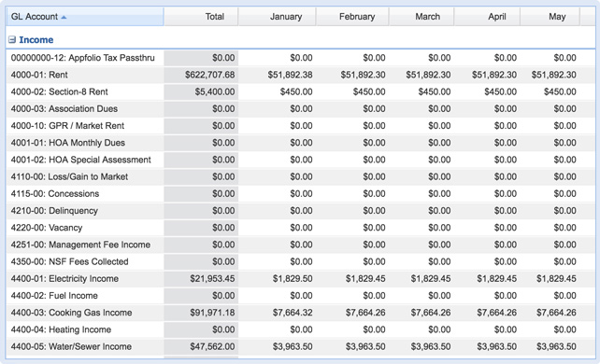The height and width of the screenshot is (364, 600).
Task: Select 4000-03: Association Dues row
Action: pyautogui.click(x=300, y=109)
